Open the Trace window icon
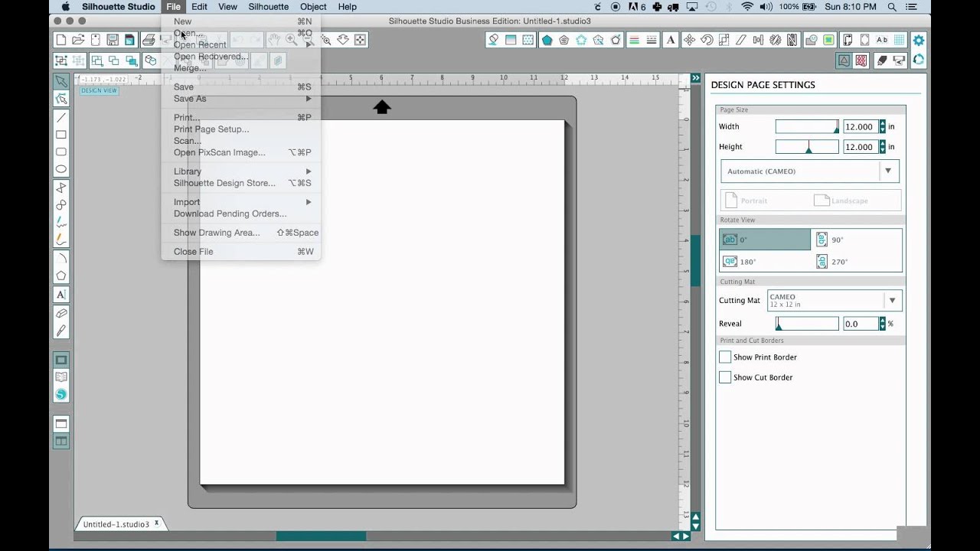 [x=829, y=40]
